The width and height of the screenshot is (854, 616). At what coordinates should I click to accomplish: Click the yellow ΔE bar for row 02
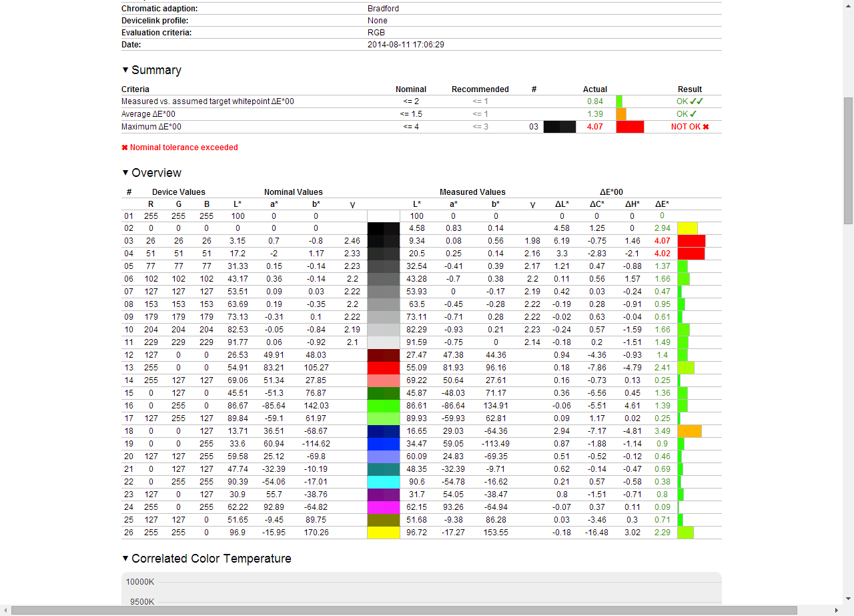coord(687,228)
